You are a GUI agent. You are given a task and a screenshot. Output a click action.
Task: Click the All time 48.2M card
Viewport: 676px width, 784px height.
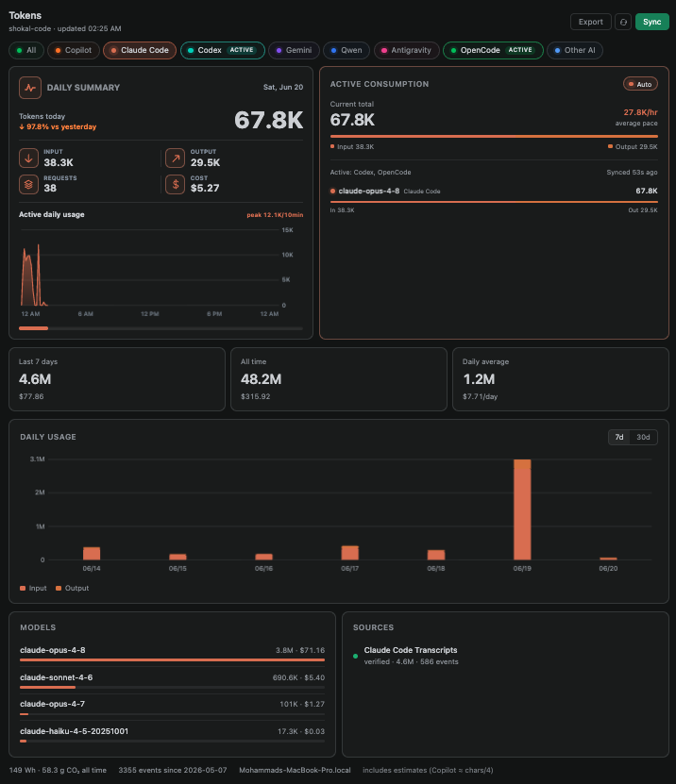tap(339, 379)
